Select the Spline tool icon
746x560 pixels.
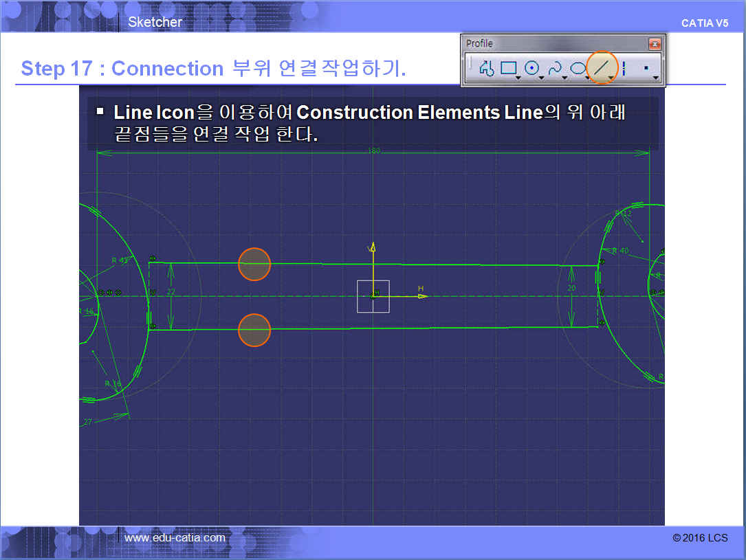click(x=554, y=68)
